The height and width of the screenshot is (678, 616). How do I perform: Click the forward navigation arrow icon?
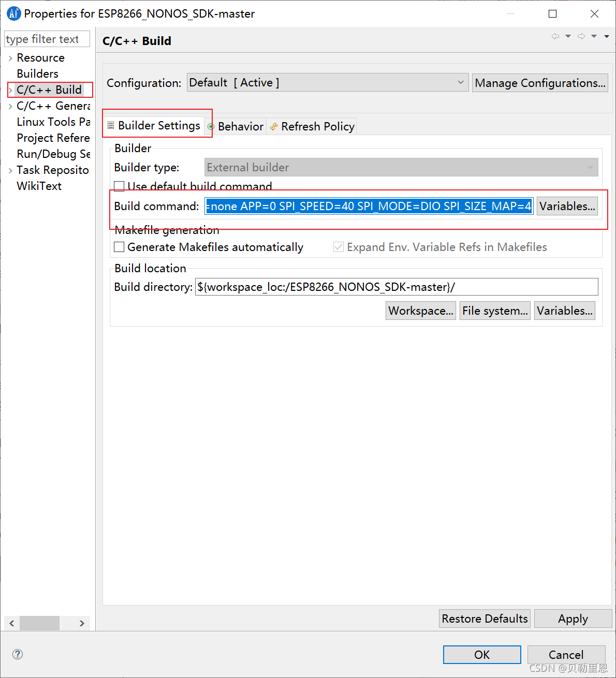click(581, 36)
